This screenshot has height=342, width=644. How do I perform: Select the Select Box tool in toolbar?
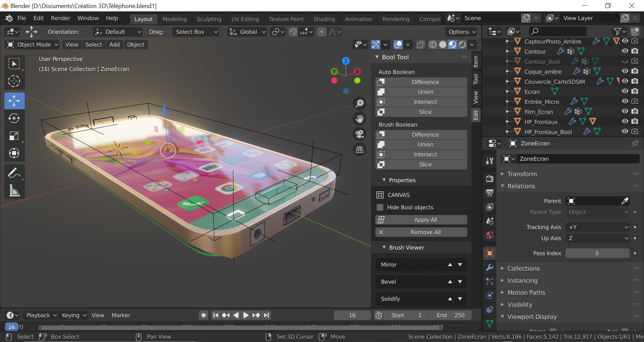(x=14, y=64)
